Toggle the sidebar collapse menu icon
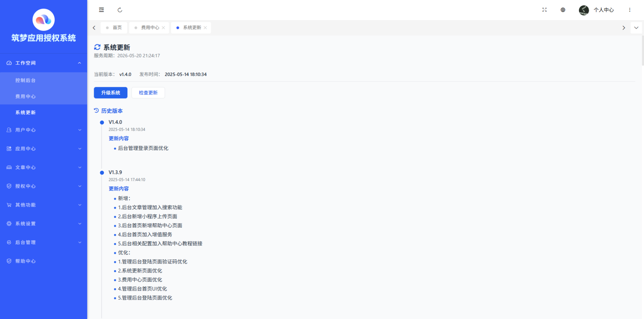The height and width of the screenshot is (319, 644). [x=102, y=10]
